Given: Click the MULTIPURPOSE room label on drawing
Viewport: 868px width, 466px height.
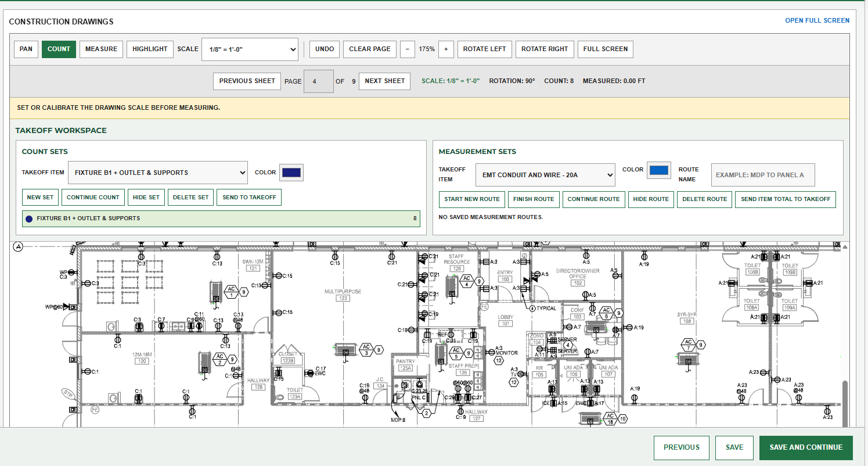Looking at the screenshot, I should [x=343, y=291].
